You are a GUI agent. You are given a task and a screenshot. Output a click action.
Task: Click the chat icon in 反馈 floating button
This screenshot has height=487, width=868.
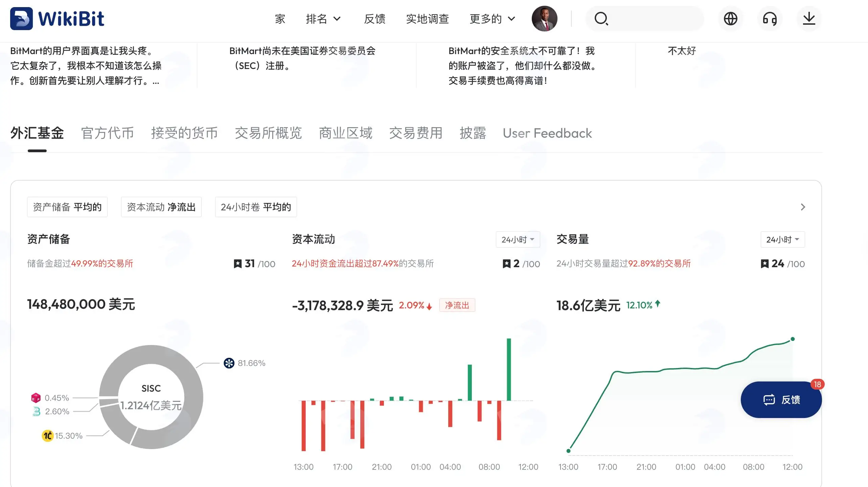click(769, 400)
